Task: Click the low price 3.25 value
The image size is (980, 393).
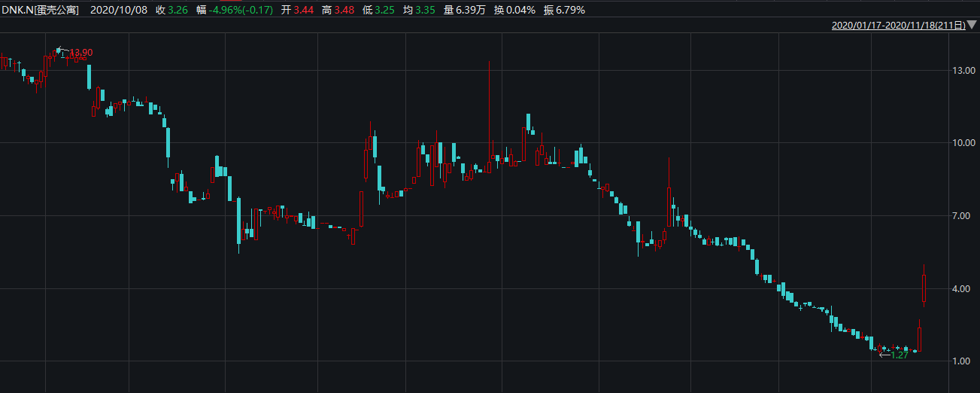Action: tap(384, 10)
